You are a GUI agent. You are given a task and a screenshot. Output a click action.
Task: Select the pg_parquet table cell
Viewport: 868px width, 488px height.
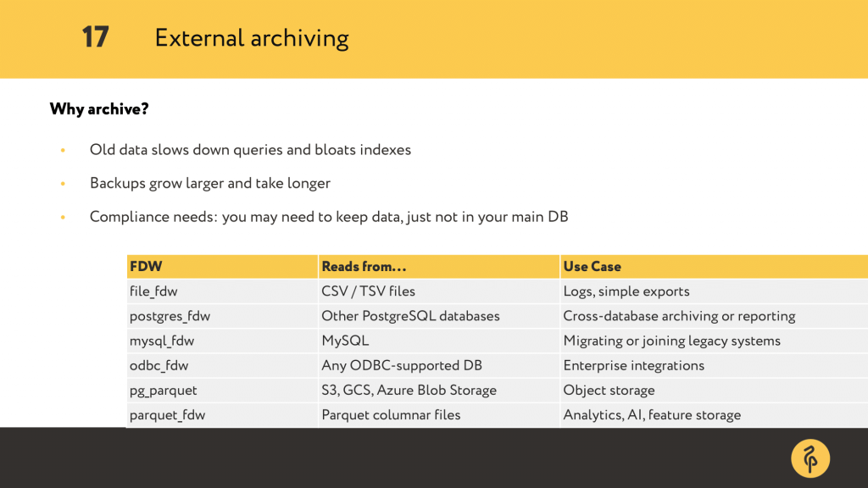pos(222,390)
